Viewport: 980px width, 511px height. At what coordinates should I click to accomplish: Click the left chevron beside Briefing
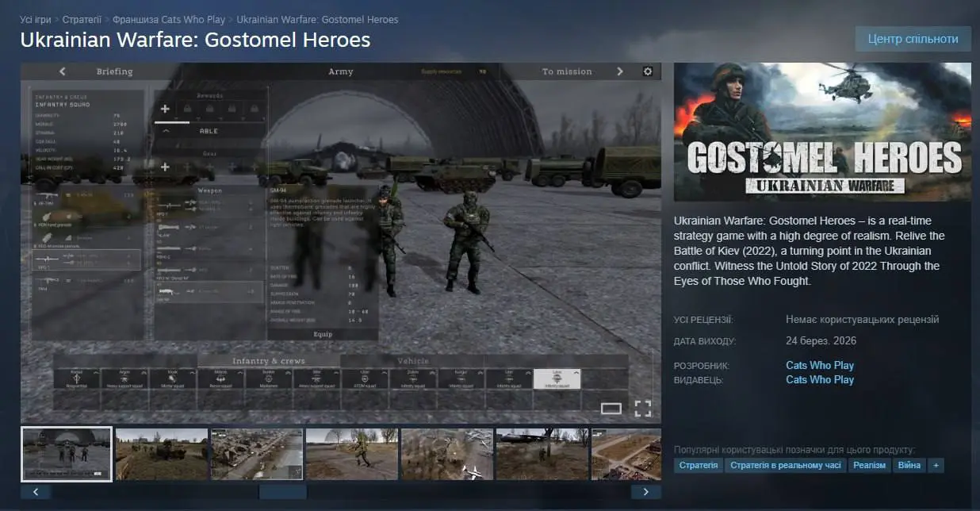(x=63, y=71)
